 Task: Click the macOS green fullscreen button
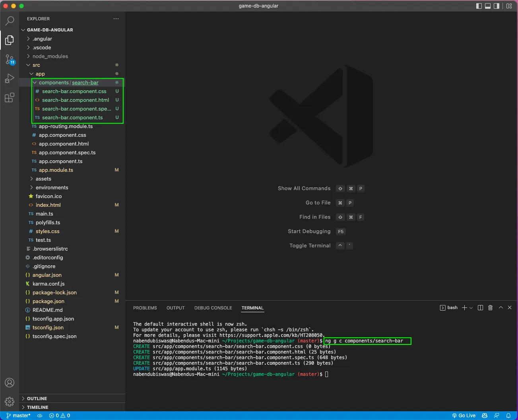click(x=21, y=6)
